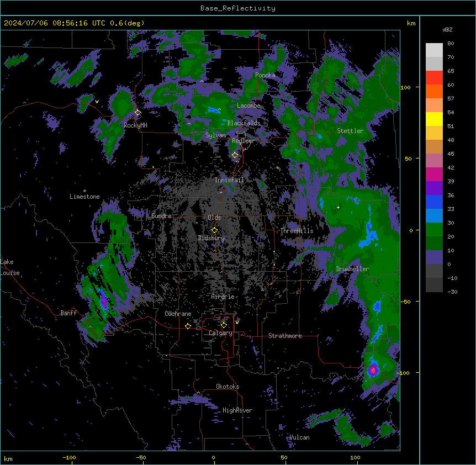This screenshot has height=465, width=476.
Task: Click the Base_Reflectivity title
Action: (x=238, y=8)
